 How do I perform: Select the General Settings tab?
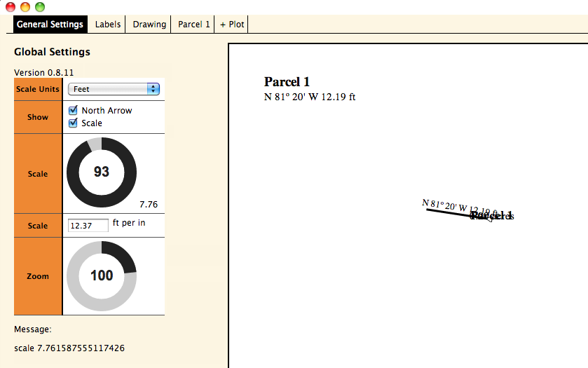pos(50,24)
